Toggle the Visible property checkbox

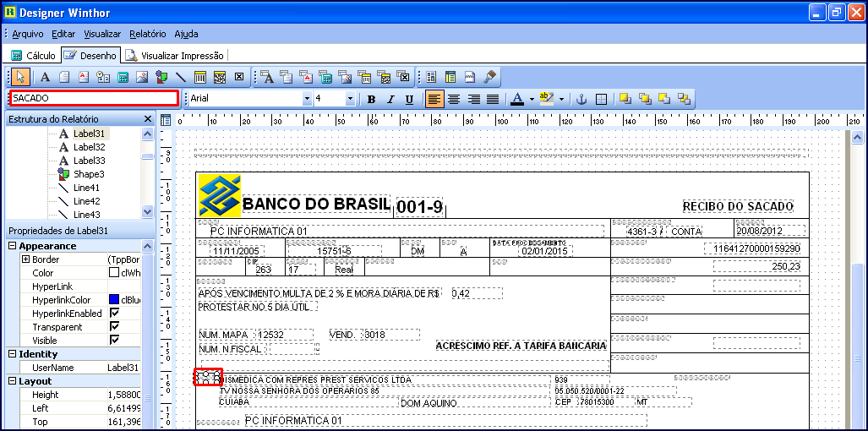115,341
